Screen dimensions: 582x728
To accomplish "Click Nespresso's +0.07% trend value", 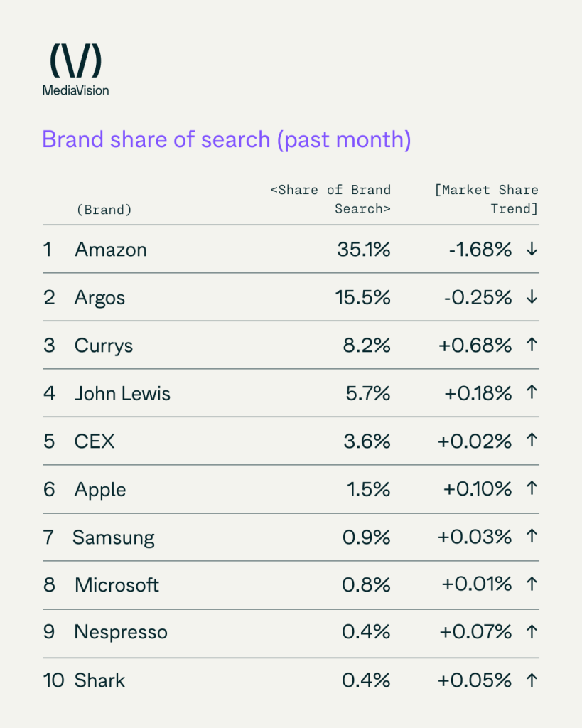I will point(474,632).
